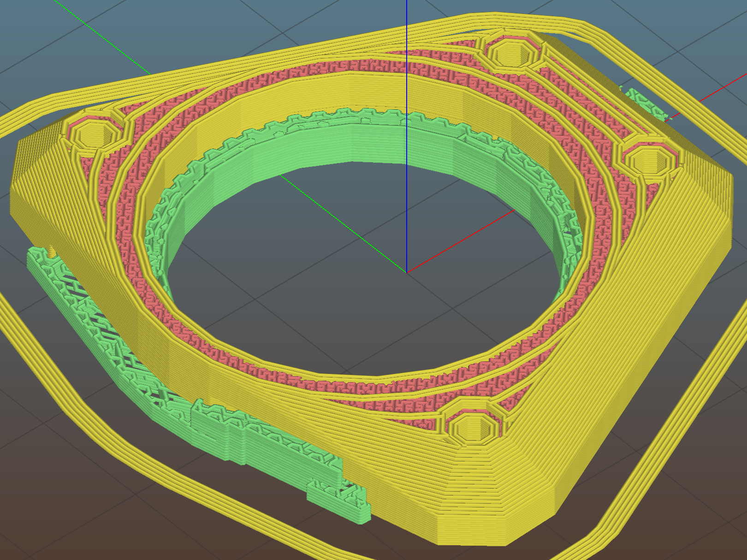
Task: Click the red X axis line inside ring
Action: pos(461,241)
